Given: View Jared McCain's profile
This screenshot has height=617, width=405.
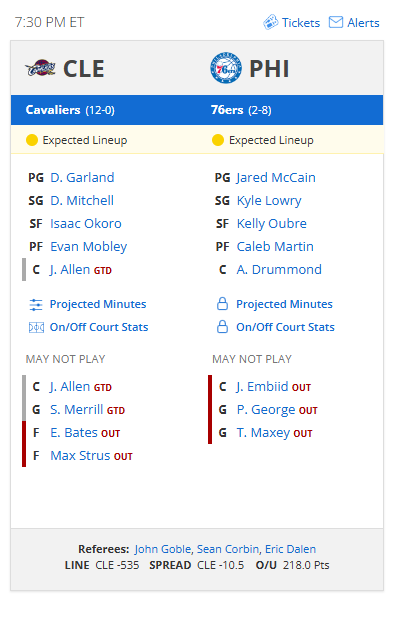Looking at the screenshot, I should [x=276, y=177].
